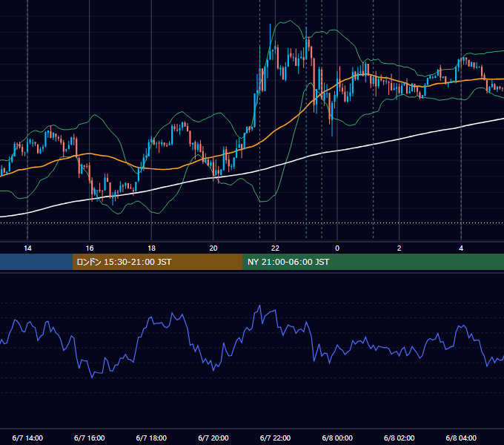The height and width of the screenshot is (445, 504).
Task: Click the 14 hour label on price chart axis
Action: (x=27, y=248)
